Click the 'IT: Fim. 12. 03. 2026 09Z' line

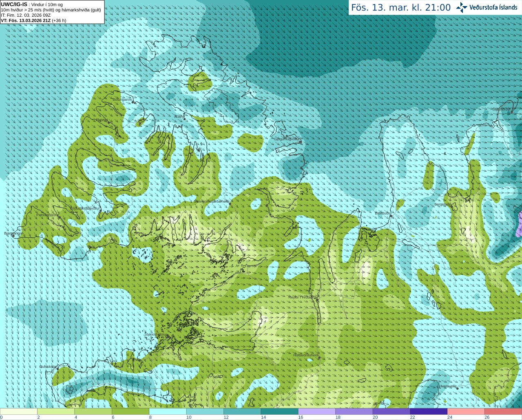(x=26, y=15)
